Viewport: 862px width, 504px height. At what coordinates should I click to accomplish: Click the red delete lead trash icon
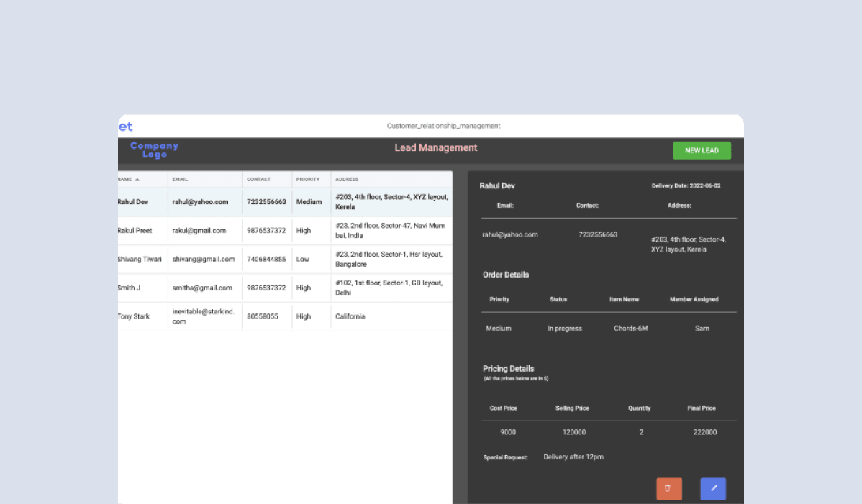(x=668, y=489)
